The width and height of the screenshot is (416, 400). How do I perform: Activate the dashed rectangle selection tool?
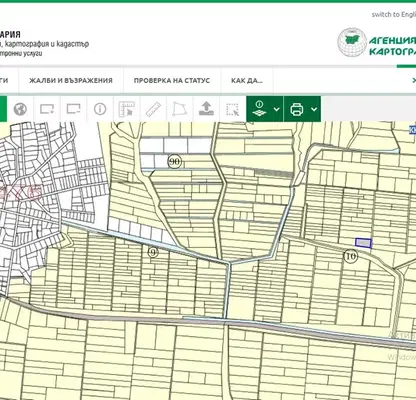click(x=233, y=109)
